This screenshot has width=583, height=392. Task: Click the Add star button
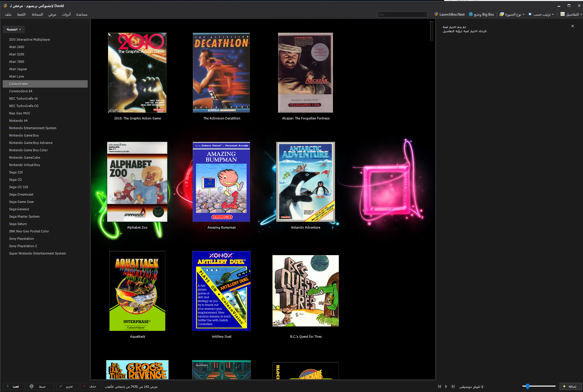pos(570,386)
